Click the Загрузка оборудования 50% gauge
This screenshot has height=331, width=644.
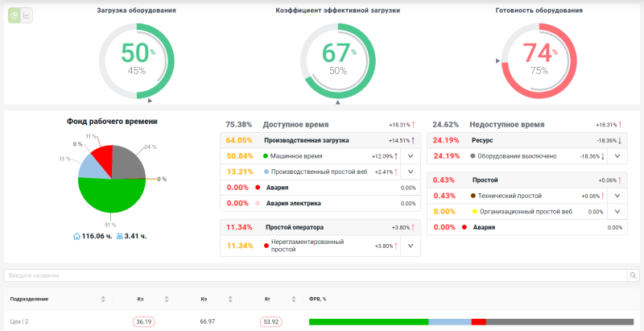coord(137,60)
